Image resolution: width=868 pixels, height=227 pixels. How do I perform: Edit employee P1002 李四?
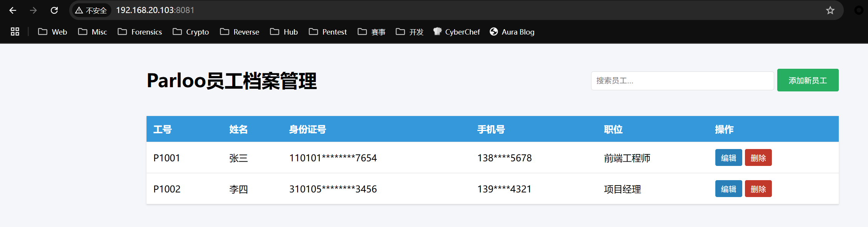pos(728,189)
